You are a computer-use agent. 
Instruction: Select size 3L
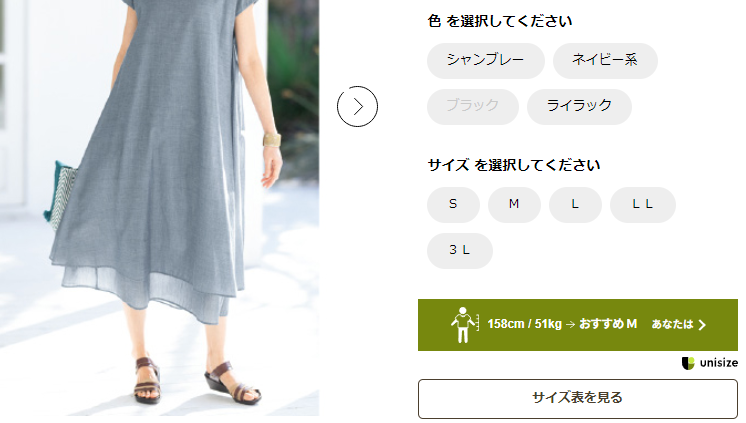pos(460,250)
